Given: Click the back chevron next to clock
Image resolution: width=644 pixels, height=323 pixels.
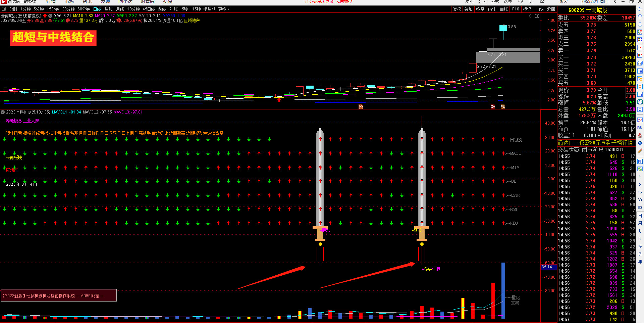Looking at the screenshot, I should coord(615,2).
